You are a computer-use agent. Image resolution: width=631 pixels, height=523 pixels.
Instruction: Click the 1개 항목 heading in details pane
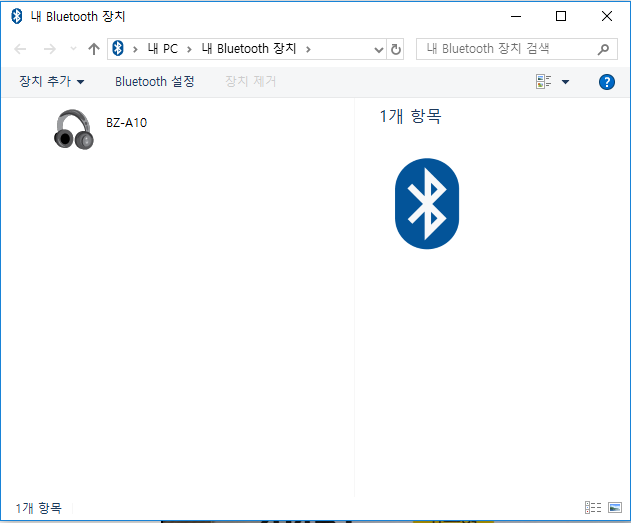[410, 116]
